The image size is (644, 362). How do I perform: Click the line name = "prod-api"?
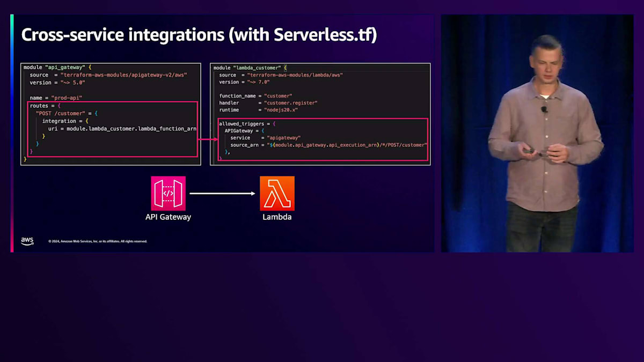56,98
